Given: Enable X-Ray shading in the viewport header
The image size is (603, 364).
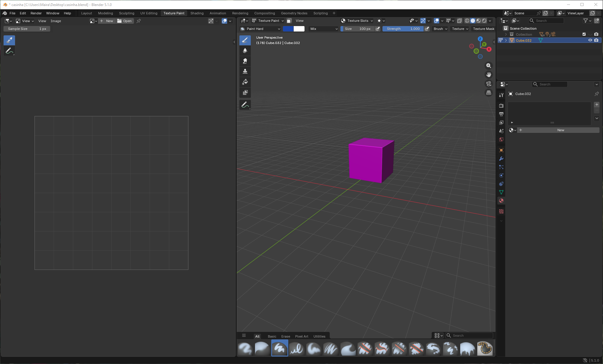Looking at the screenshot, I should [x=459, y=20].
